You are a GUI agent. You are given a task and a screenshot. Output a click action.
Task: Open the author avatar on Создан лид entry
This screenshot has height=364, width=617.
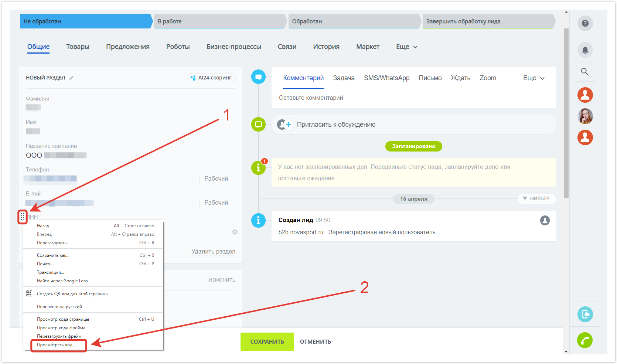point(545,221)
